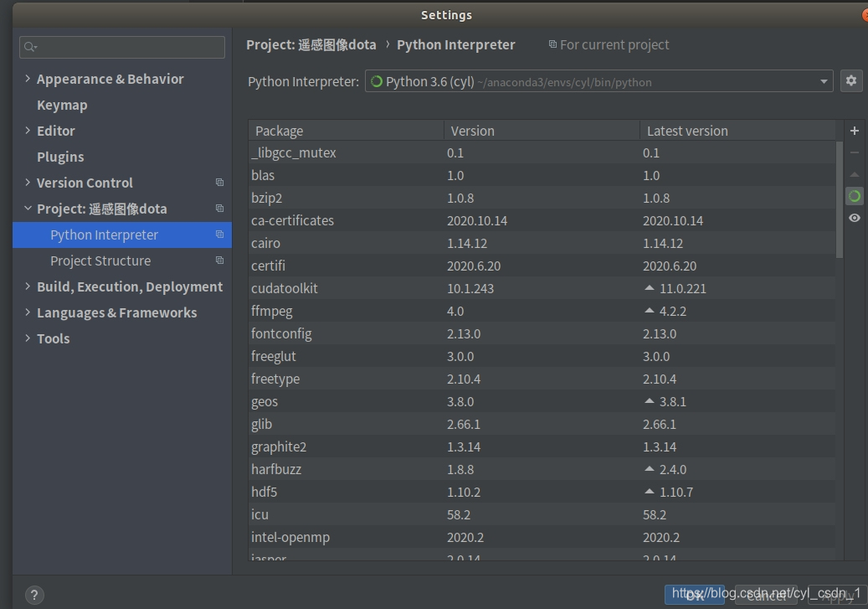Select the freeglut package row
868x609 pixels.
542,356
